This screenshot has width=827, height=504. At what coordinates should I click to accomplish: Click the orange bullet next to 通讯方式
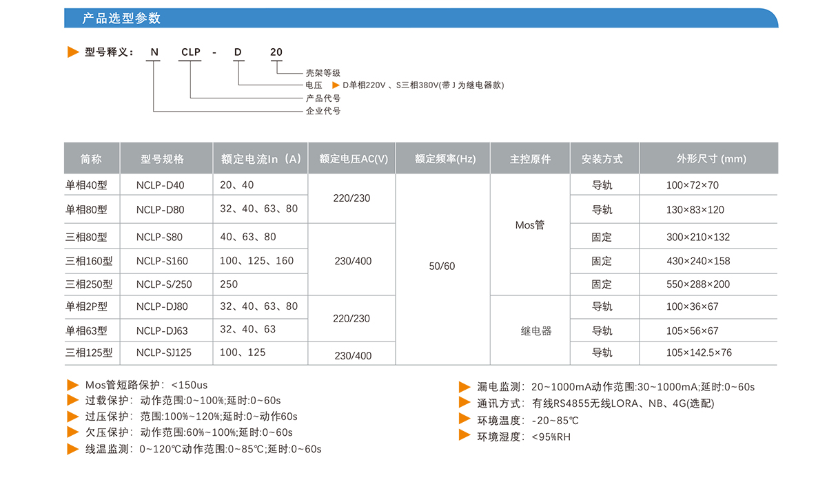click(x=465, y=403)
